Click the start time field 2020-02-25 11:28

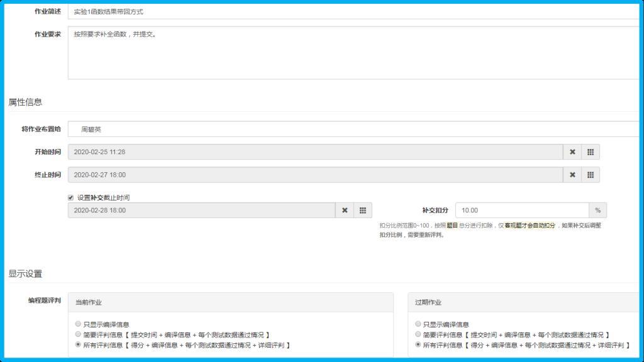pyautogui.click(x=314, y=152)
